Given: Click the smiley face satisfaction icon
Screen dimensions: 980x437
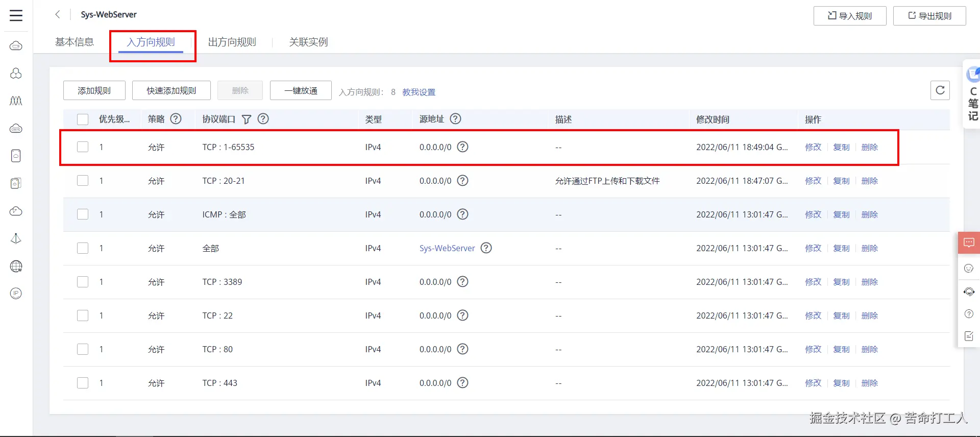Looking at the screenshot, I should (969, 269).
